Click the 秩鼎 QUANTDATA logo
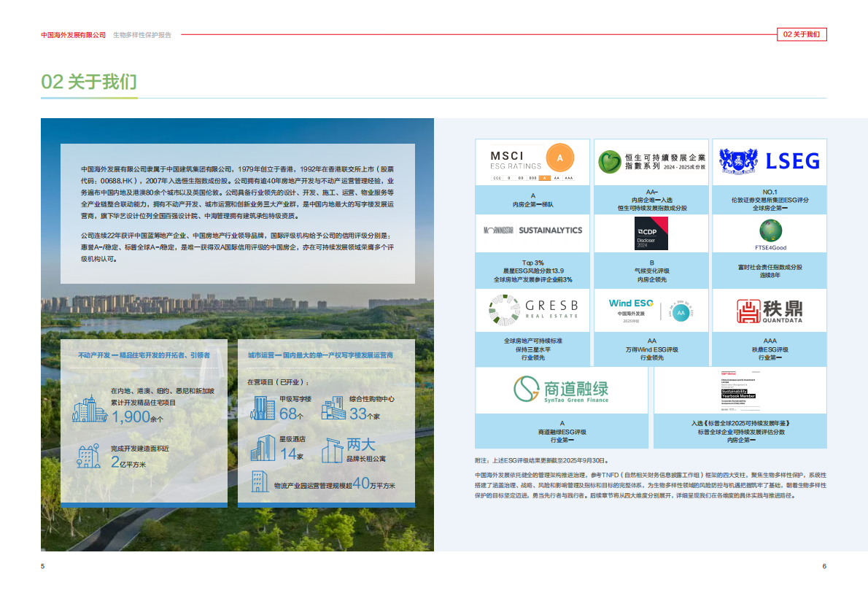The image size is (868, 593). click(x=769, y=310)
